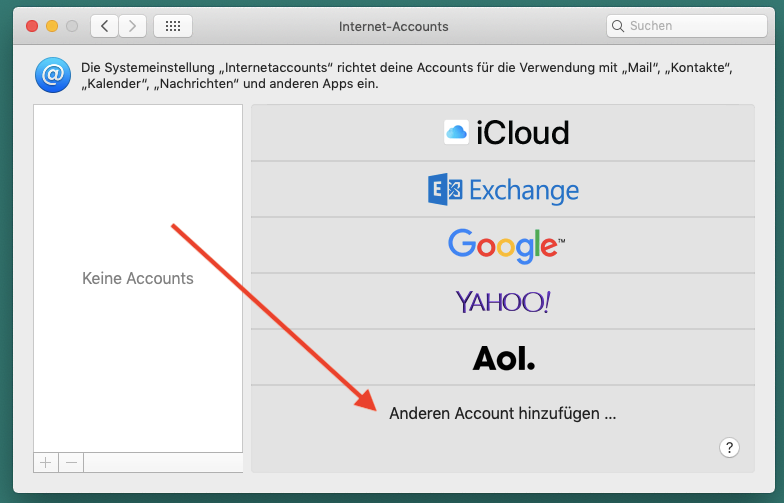Viewport: 784px width, 503px height.
Task: Click the magnifying glass in search box
Action: [x=619, y=26]
